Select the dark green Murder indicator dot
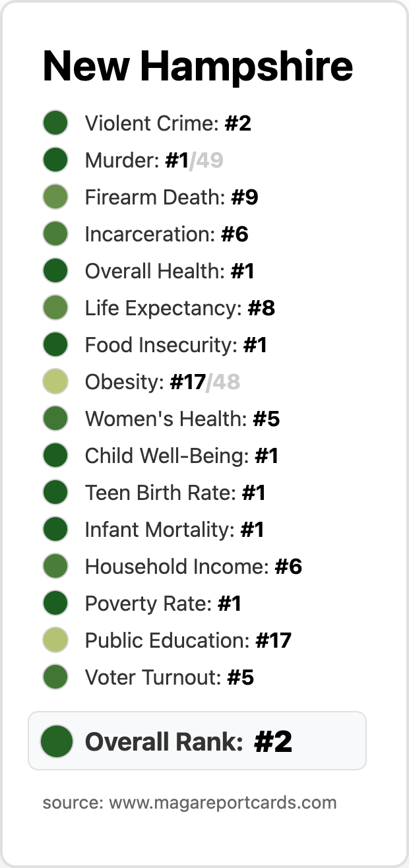The width and height of the screenshot is (409, 868). pyautogui.click(x=56, y=160)
